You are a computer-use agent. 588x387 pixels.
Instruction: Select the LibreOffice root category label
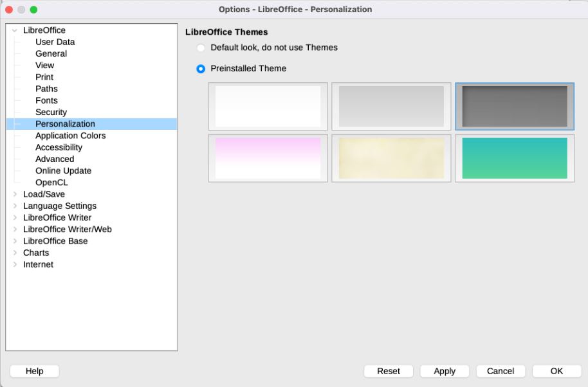[x=44, y=30]
